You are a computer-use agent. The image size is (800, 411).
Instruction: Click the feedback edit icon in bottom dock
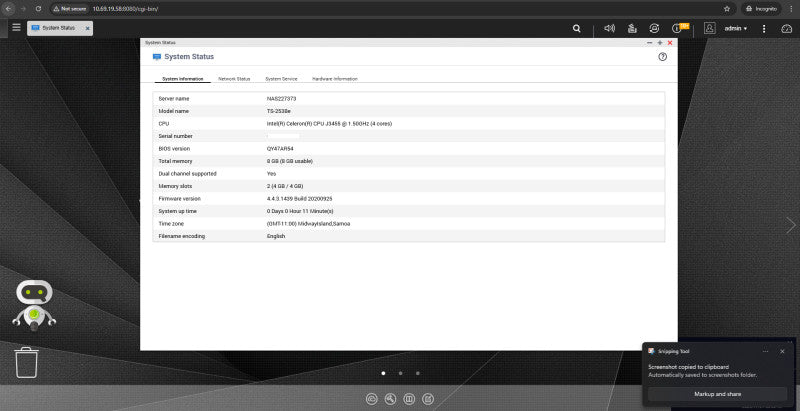tap(428, 399)
